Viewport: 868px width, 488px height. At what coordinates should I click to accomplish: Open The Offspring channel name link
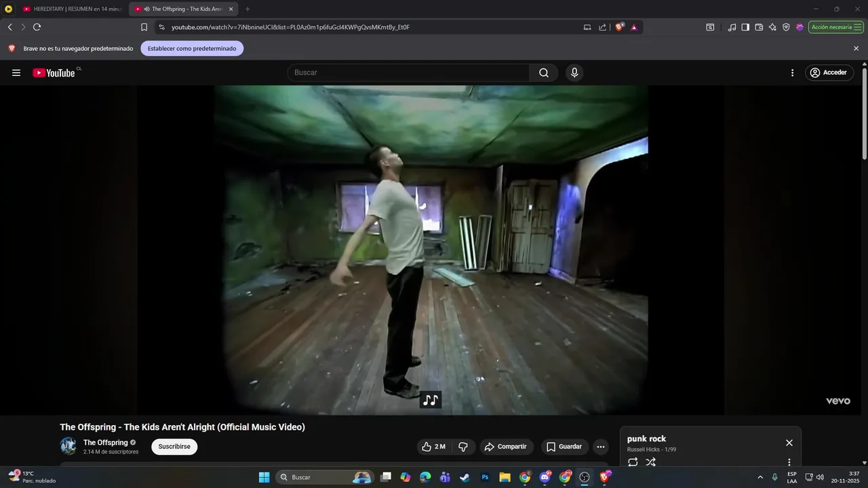pos(106,443)
